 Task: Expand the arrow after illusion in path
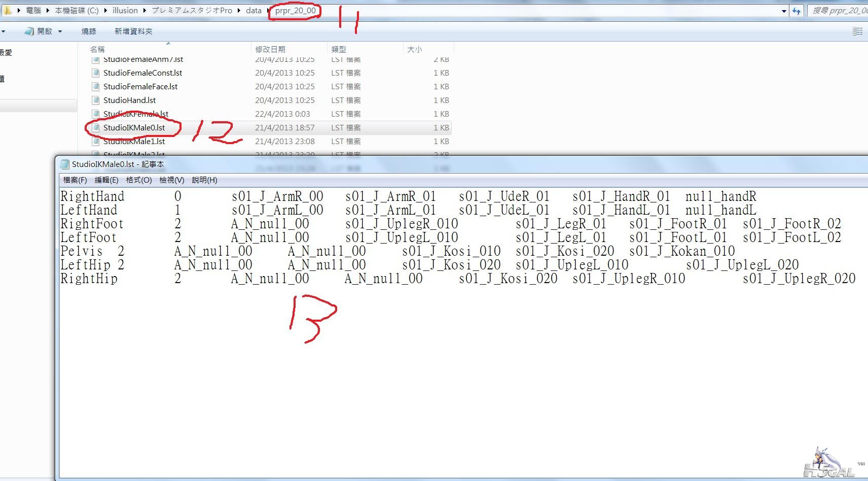click(x=144, y=10)
